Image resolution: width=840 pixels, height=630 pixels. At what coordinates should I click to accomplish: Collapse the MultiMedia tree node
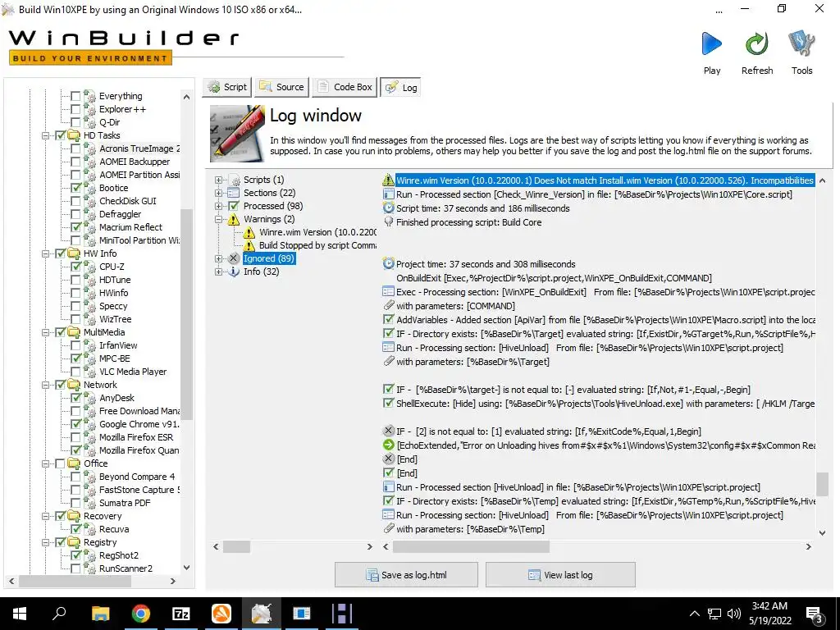click(46, 332)
